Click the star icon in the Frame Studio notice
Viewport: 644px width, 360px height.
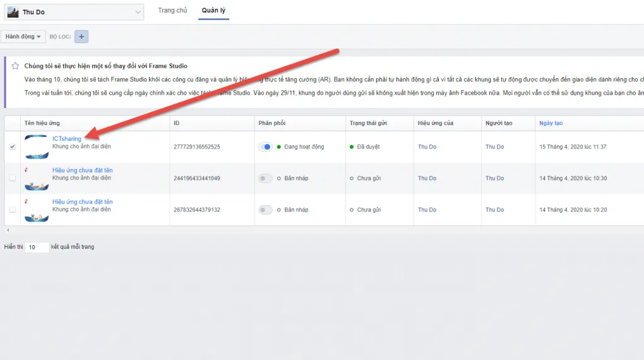tap(15, 66)
